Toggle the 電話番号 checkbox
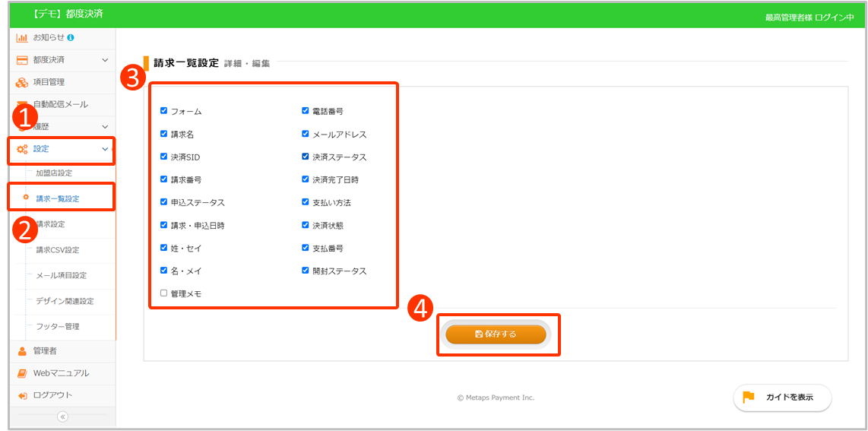 [306, 111]
